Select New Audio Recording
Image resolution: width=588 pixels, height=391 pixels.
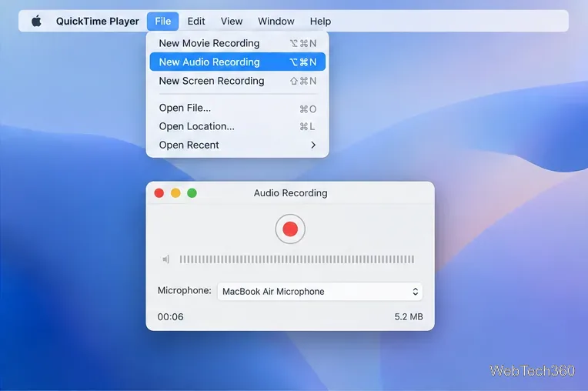click(237, 62)
